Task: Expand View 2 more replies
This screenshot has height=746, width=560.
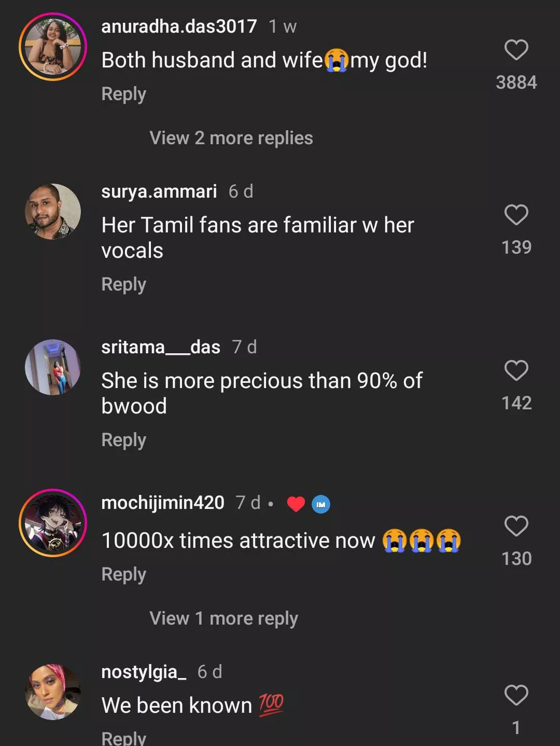Action: tap(231, 138)
